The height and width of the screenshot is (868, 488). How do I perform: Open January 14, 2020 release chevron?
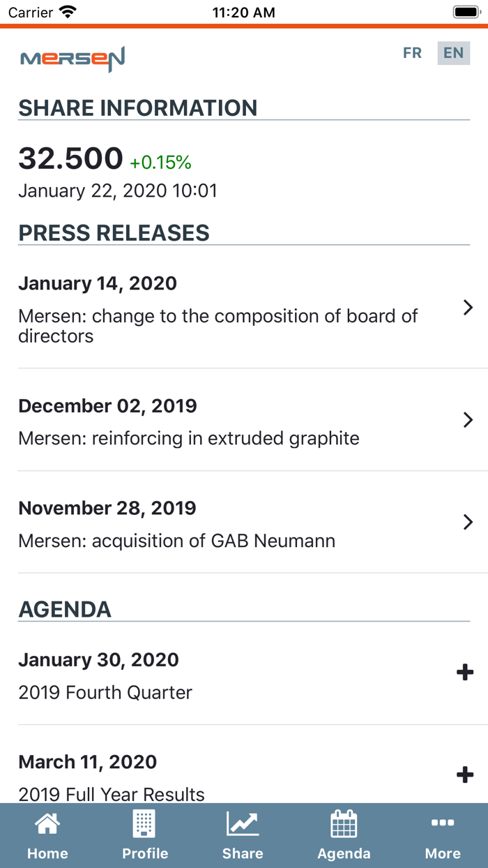[x=468, y=308]
